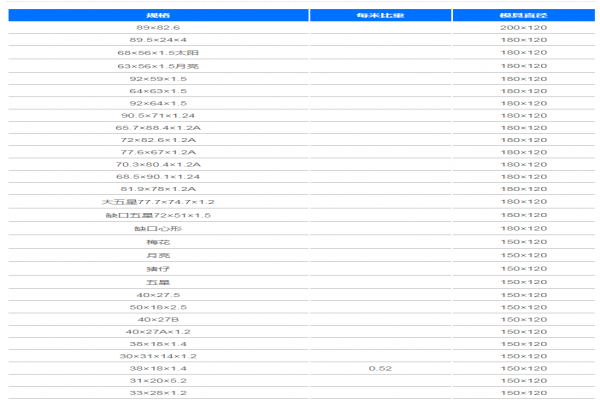This screenshot has width=600, height=400.
Task: Click the 模具直径 column header
Action: (523, 15)
